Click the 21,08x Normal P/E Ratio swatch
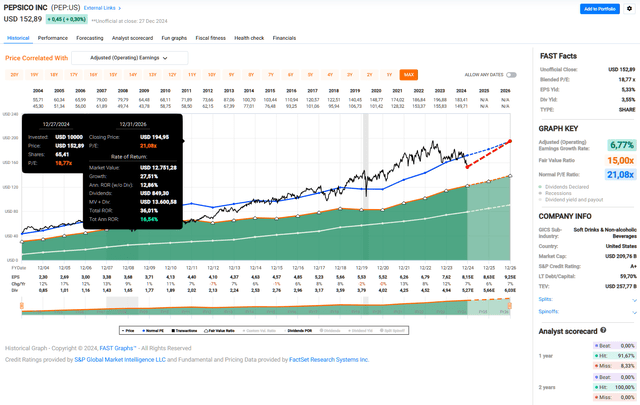The width and height of the screenshot is (640, 405). 620,174
